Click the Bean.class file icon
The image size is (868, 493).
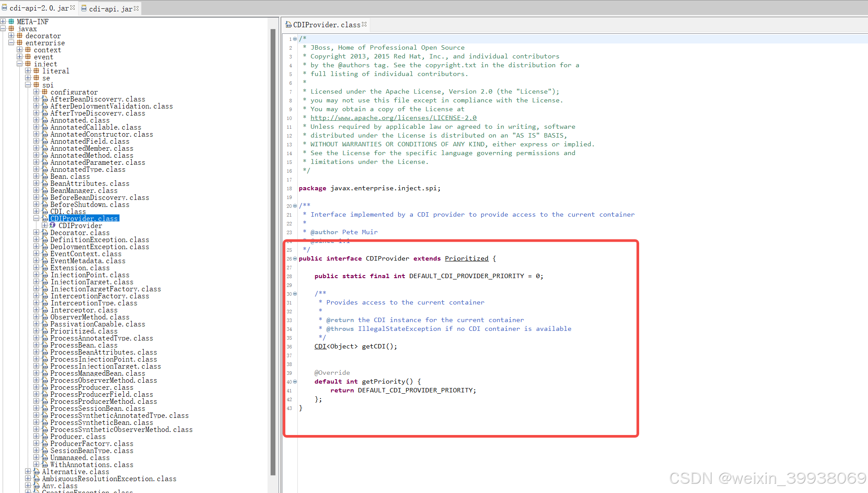pos(45,177)
